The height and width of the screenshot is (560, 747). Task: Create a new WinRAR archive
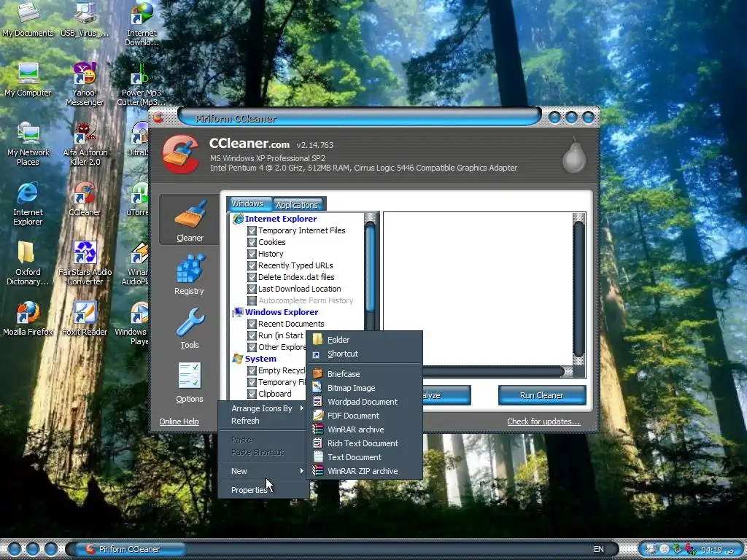pos(365,429)
